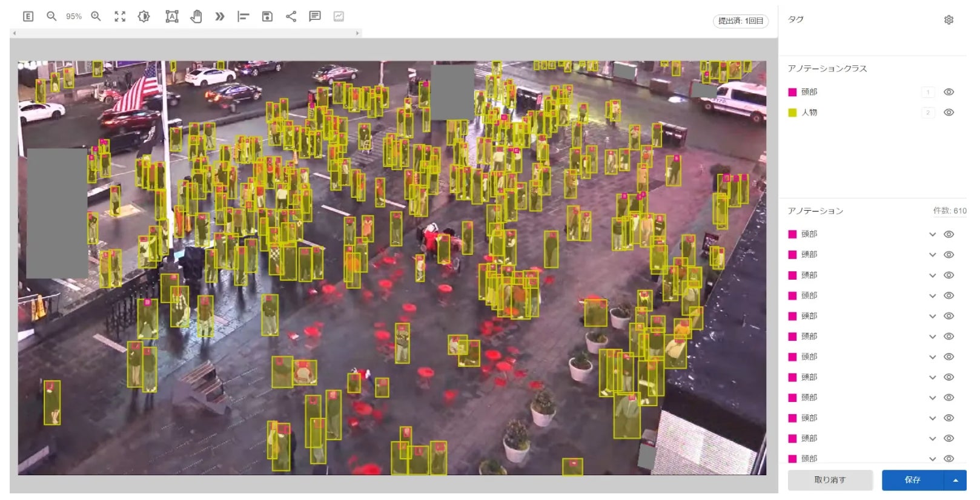Open the brightness/contrast adjustment tool

click(144, 16)
